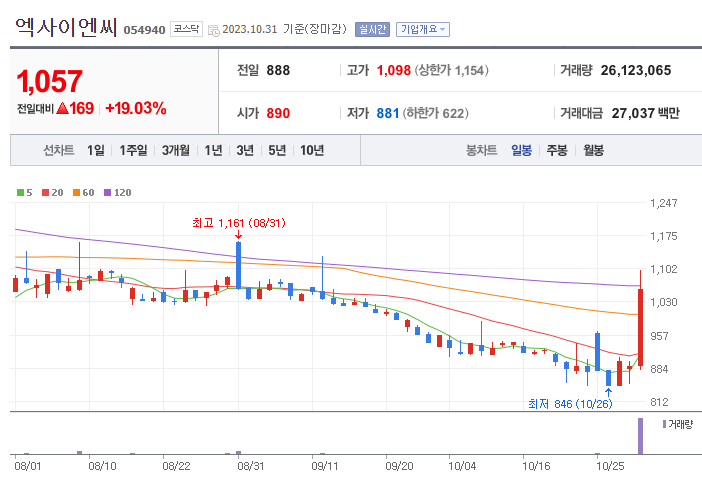Click the stock code 054940
702x491 pixels.
point(144,30)
